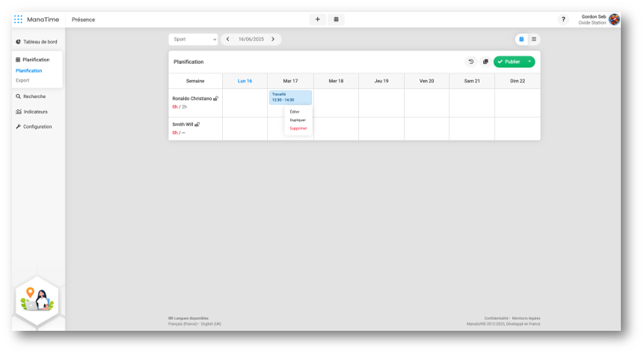Select the Travaillé 12:30 - 14:30 shift
The image size is (644, 354).
(x=290, y=97)
